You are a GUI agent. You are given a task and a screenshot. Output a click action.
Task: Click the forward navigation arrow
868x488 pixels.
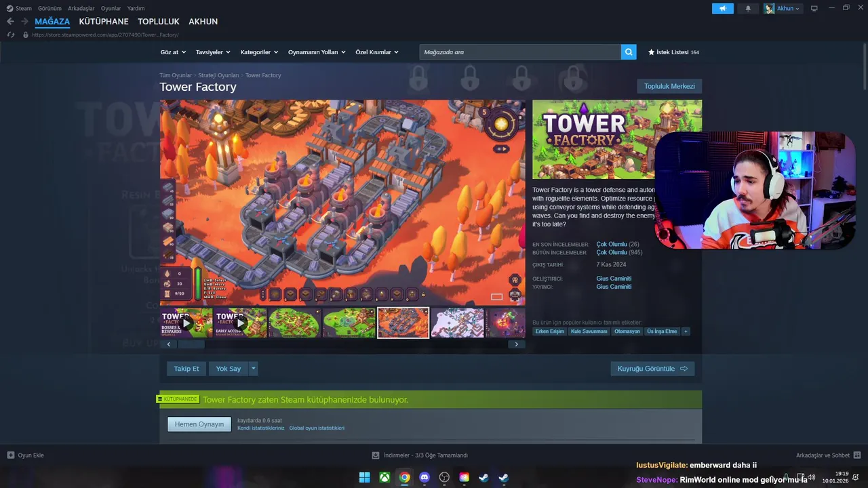coord(24,22)
